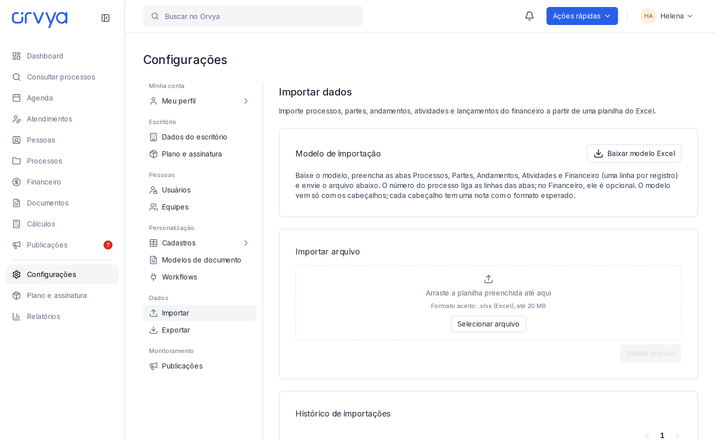The height and width of the screenshot is (440, 720).
Task: Open Dashboard in the sidebar
Action: click(x=62, y=56)
